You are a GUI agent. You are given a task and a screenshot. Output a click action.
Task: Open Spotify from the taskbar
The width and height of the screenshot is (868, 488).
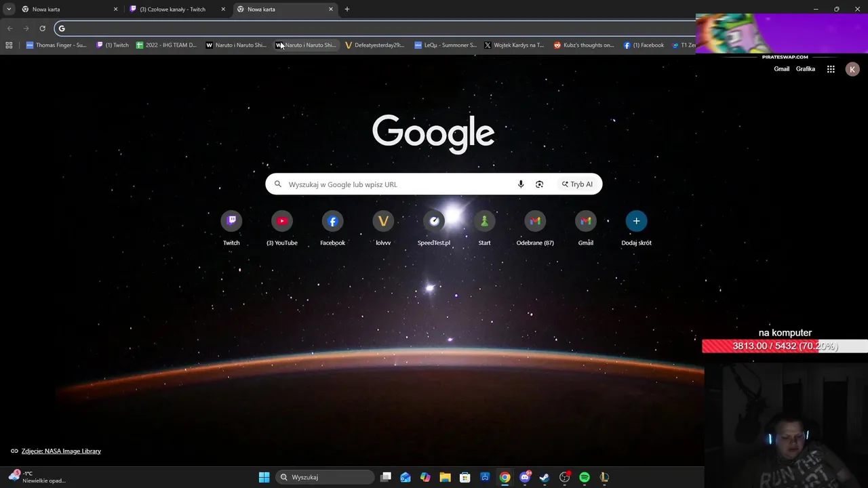(x=585, y=477)
